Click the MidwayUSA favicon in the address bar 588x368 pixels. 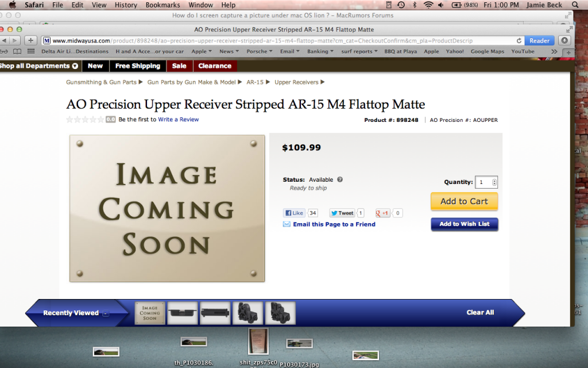point(47,41)
